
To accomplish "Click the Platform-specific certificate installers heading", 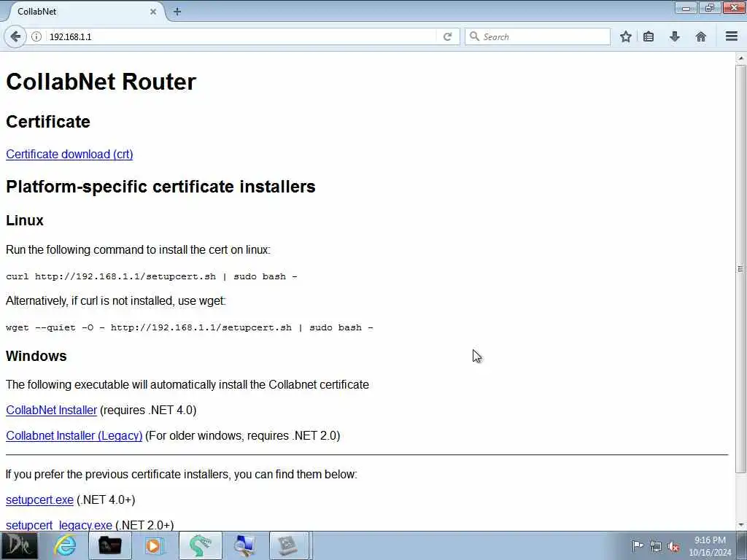I will click(160, 186).
